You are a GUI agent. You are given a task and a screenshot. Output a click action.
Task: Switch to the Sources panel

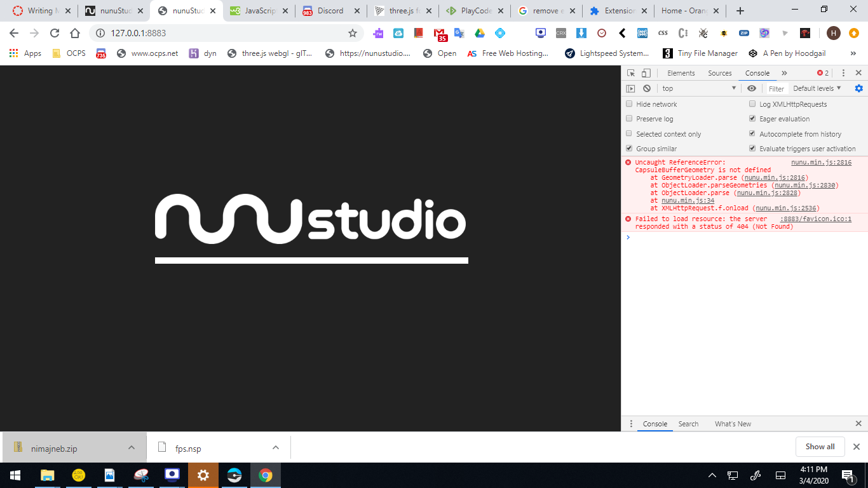720,72
